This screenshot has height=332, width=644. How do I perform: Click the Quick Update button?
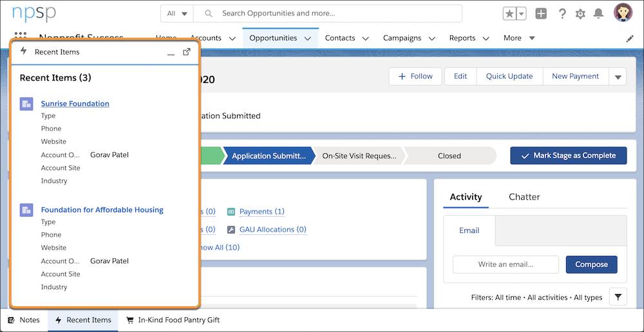[x=509, y=77]
